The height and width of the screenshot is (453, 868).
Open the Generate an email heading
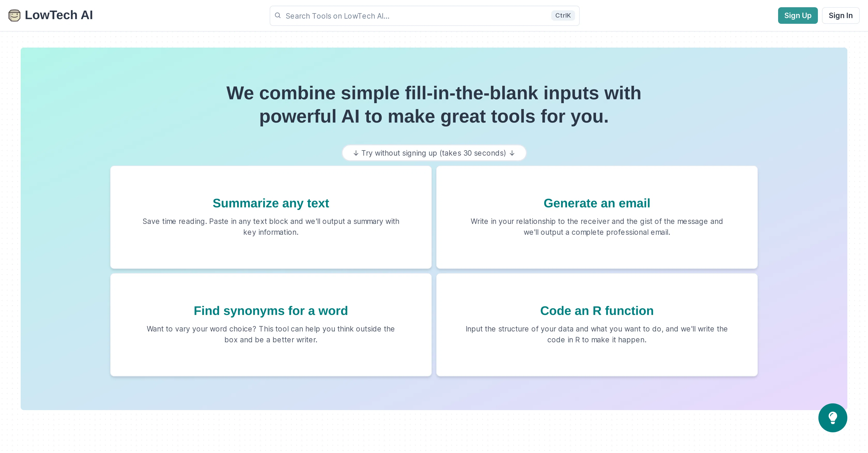597,203
